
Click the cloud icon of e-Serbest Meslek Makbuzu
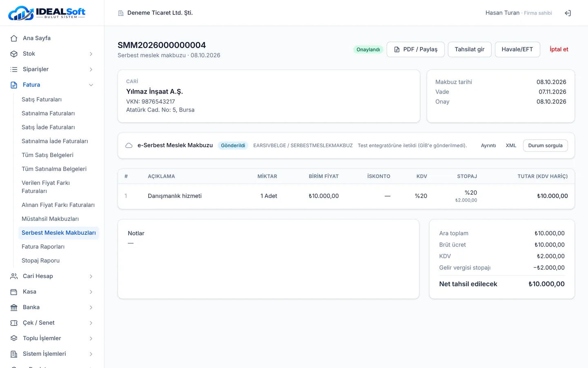(129, 146)
